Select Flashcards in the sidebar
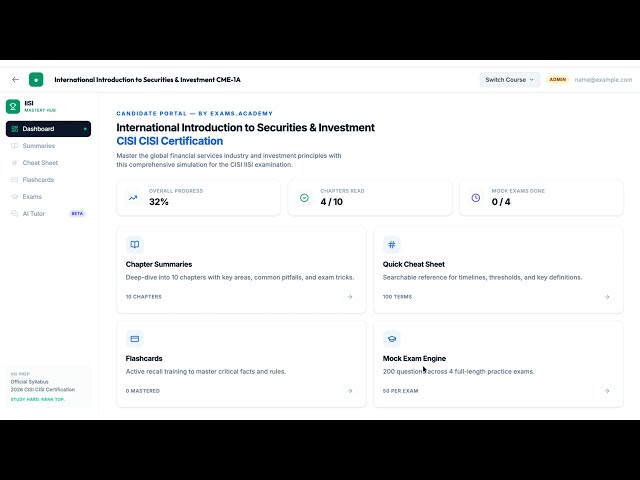Screen dimensions: 640x480 point(49,180)
